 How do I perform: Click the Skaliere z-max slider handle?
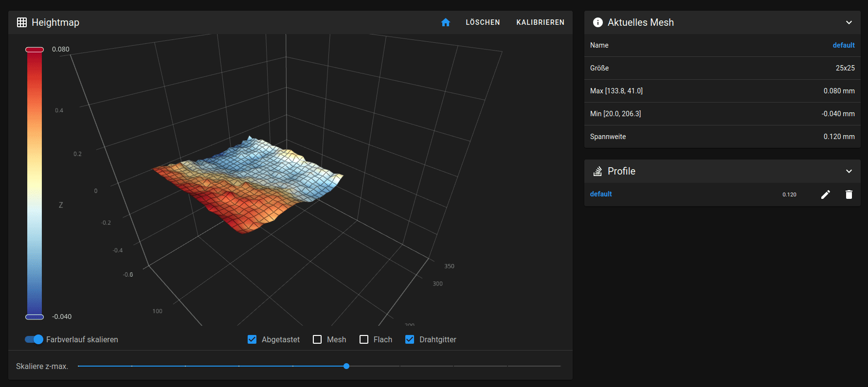click(x=346, y=366)
